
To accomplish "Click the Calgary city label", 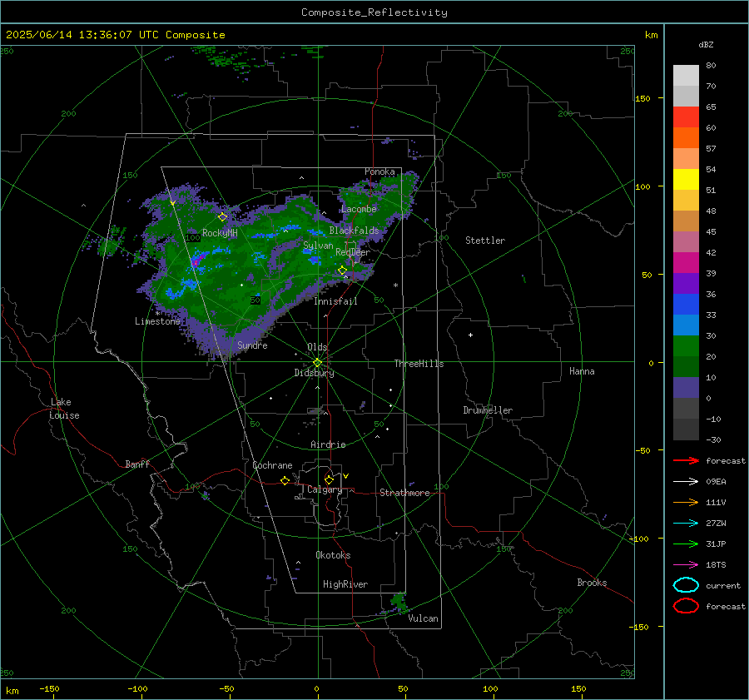I will point(325,489).
